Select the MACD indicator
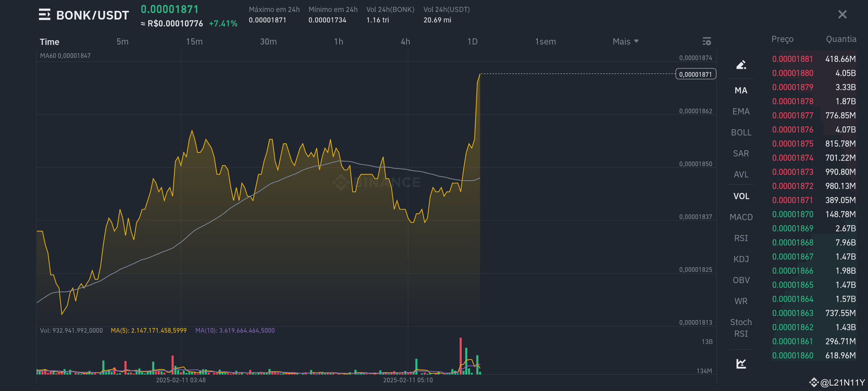This screenshot has height=391, width=868. point(741,216)
